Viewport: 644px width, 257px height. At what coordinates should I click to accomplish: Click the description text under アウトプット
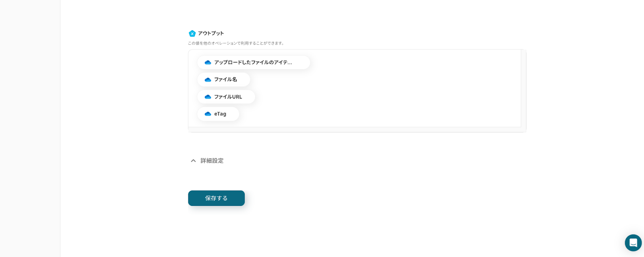(x=236, y=43)
